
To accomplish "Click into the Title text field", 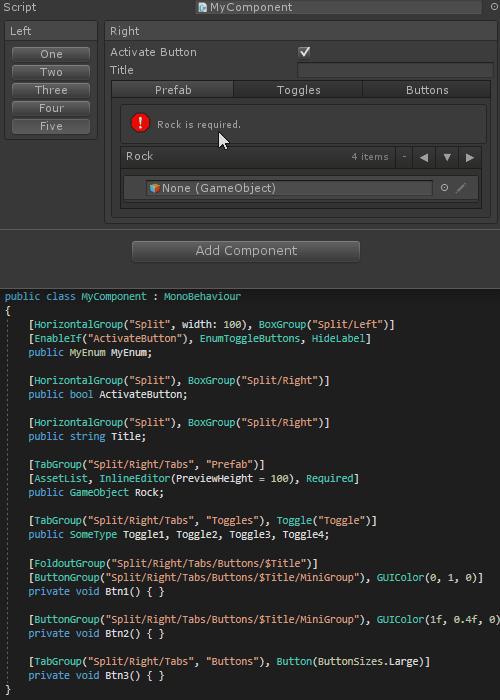I will (395, 70).
